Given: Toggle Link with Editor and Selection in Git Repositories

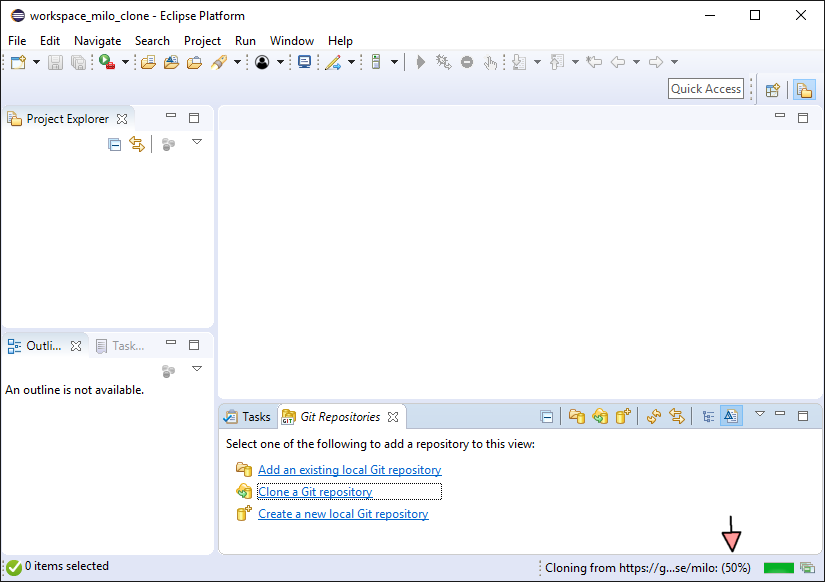Looking at the screenshot, I should (677, 417).
